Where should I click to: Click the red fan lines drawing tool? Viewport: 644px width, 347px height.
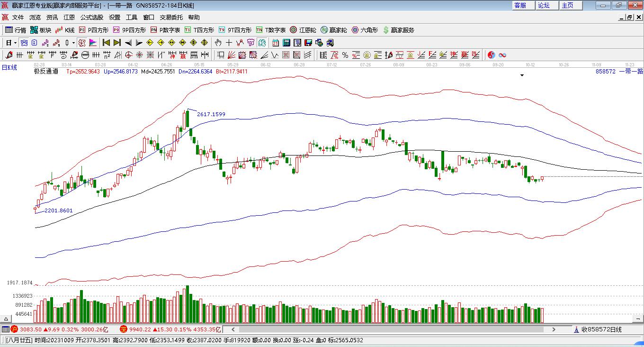[231, 55]
